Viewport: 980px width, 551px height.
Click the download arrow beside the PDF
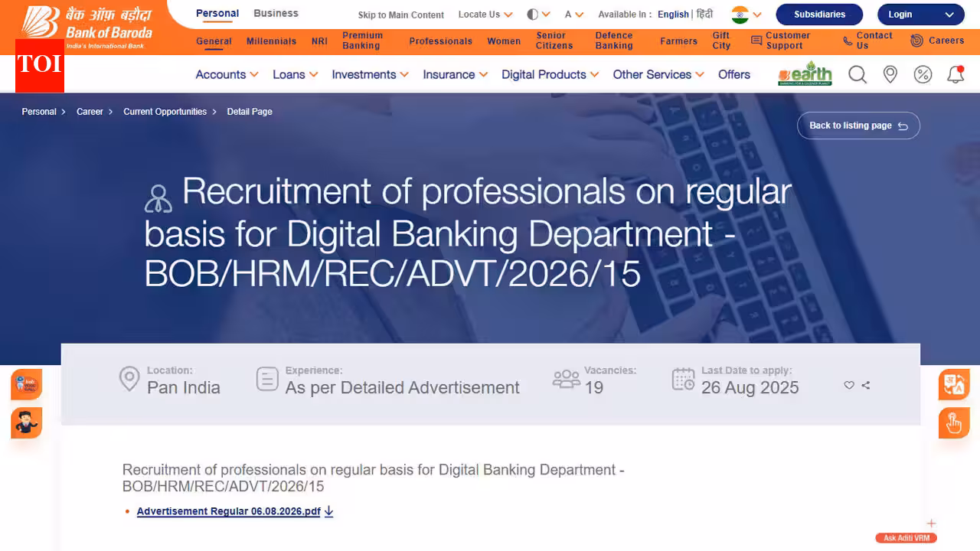(x=328, y=511)
